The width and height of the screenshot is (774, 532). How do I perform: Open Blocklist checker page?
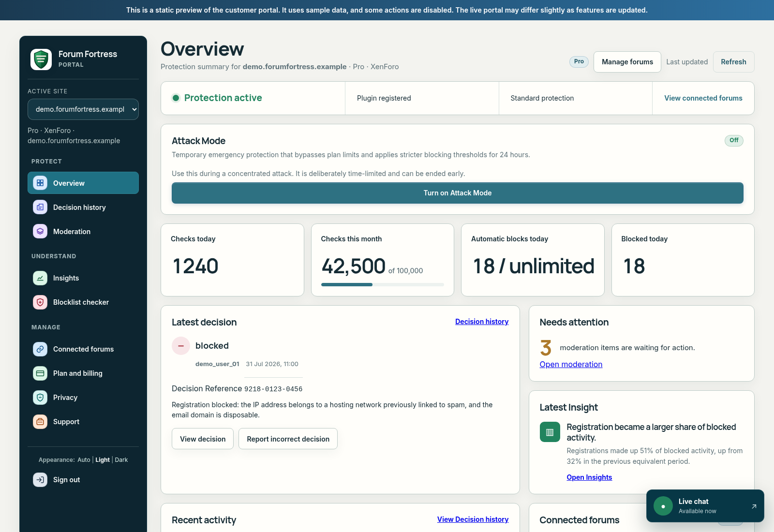[83, 302]
